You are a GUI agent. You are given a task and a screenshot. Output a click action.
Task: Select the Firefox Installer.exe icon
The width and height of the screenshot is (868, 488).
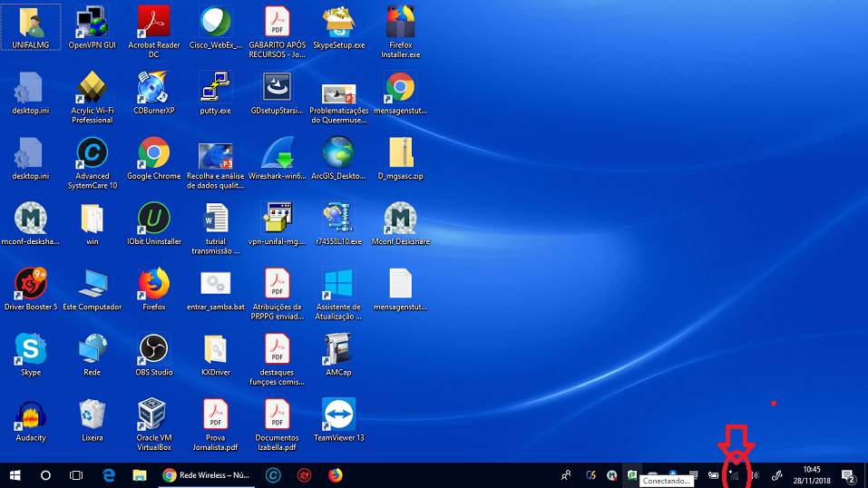[x=400, y=31]
